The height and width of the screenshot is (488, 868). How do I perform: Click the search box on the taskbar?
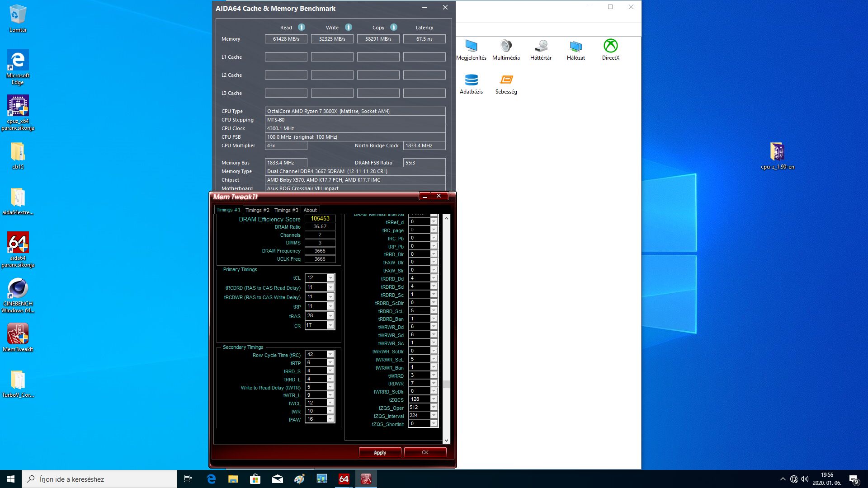(x=99, y=479)
